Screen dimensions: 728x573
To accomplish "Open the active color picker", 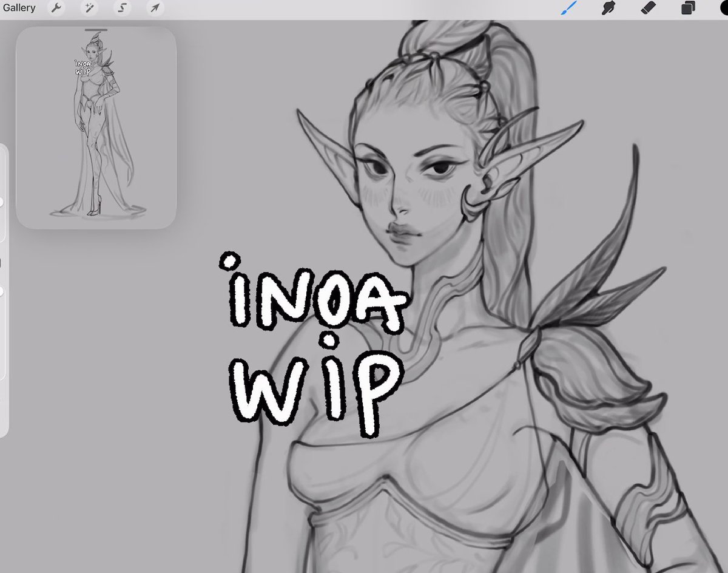I will (723, 8).
